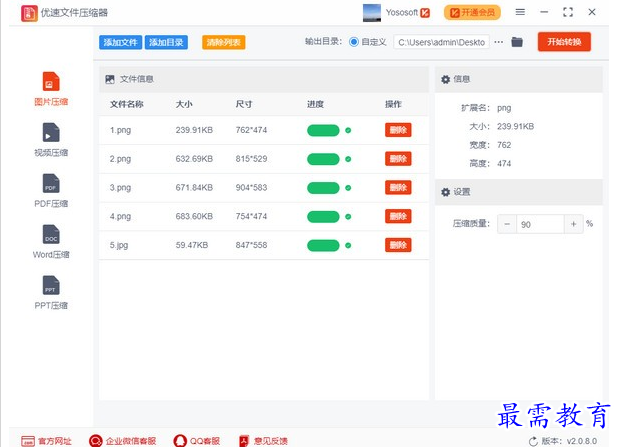Open the hamburger menu in title bar
The height and width of the screenshot is (447, 619).
click(x=520, y=12)
